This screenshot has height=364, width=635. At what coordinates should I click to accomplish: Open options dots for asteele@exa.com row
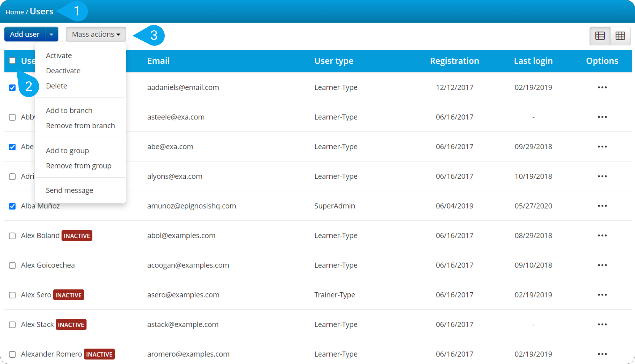602,117
